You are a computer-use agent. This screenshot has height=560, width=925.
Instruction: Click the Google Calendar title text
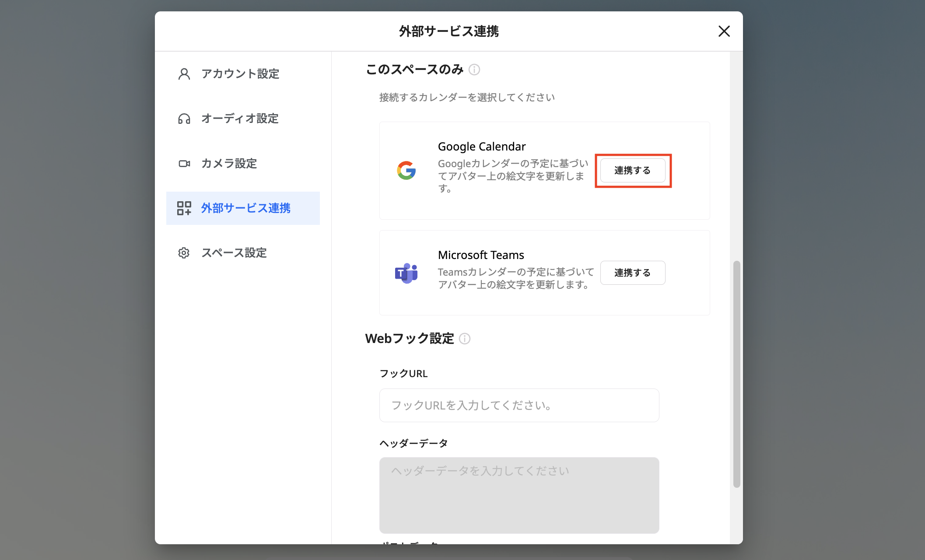482,147
